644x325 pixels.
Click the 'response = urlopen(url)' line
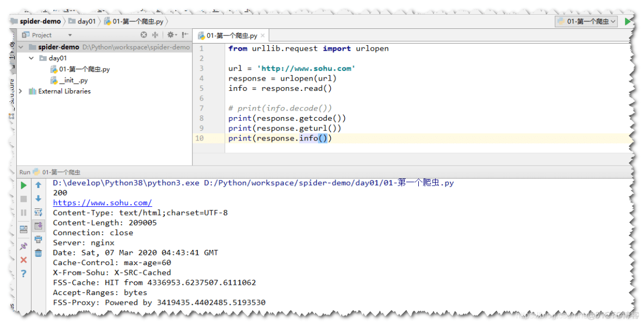tap(282, 78)
